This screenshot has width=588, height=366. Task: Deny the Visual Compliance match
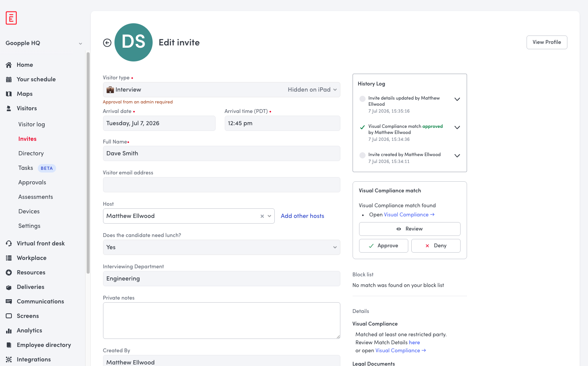pos(436,246)
